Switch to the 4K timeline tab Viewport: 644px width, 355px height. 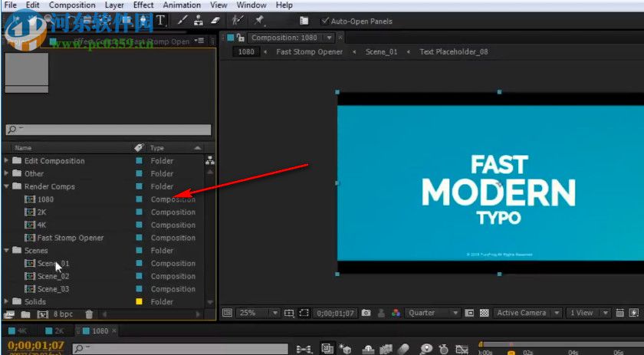[x=21, y=330]
